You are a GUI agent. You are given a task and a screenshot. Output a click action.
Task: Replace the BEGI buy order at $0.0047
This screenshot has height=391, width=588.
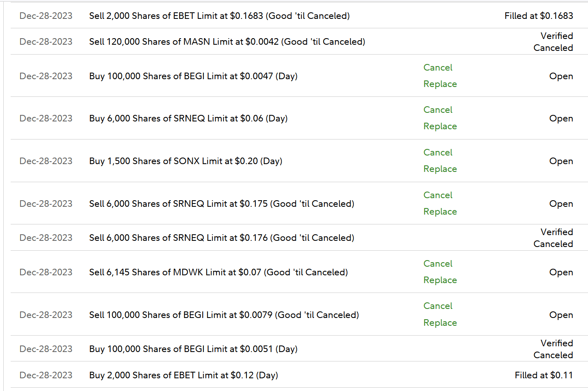[x=440, y=84]
